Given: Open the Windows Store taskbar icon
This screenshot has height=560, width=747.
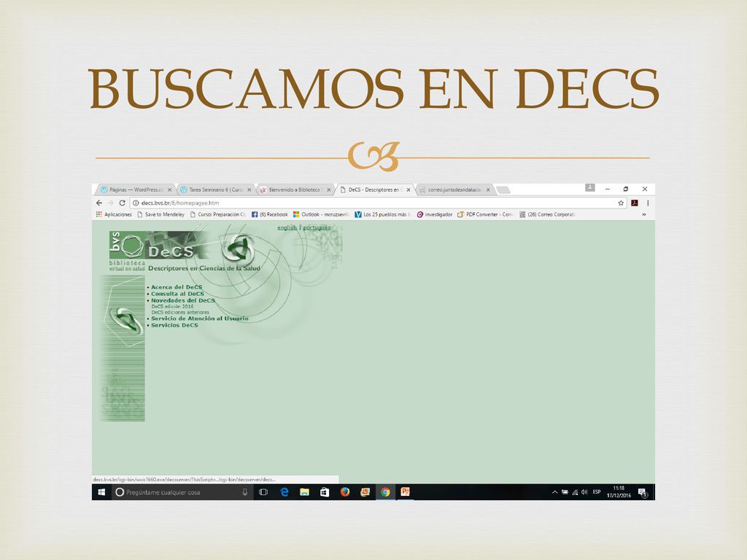Looking at the screenshot, I should 325,492.
